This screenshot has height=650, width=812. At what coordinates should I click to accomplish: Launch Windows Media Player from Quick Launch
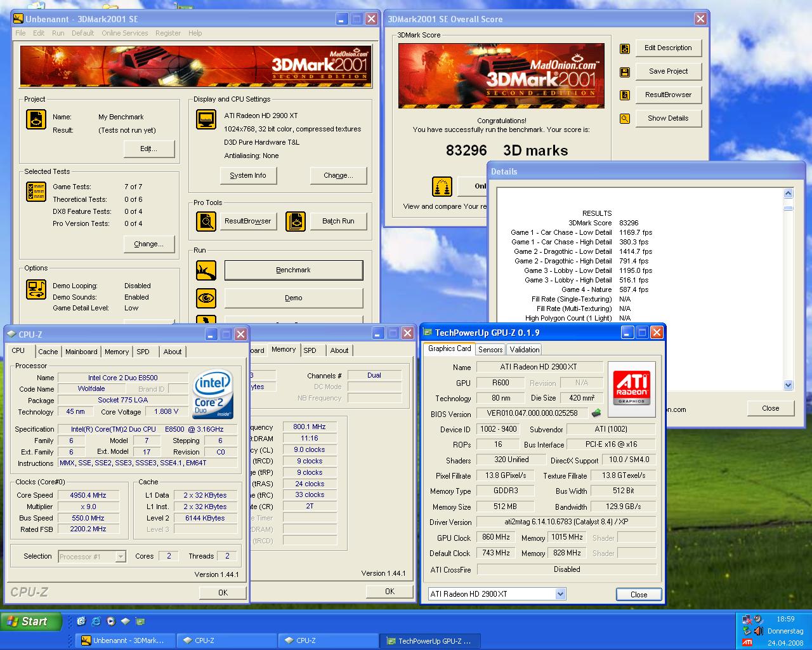[110, 621]
